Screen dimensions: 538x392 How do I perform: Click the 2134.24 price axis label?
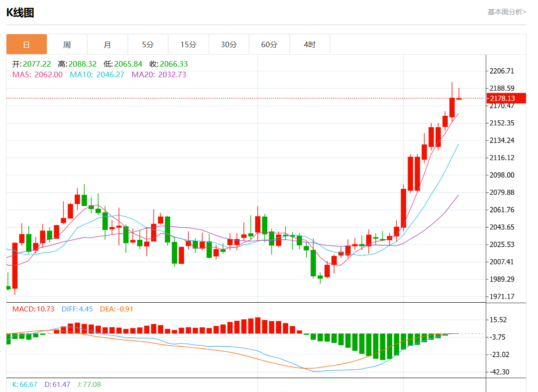pyautogui.click(x=502, y=140)
